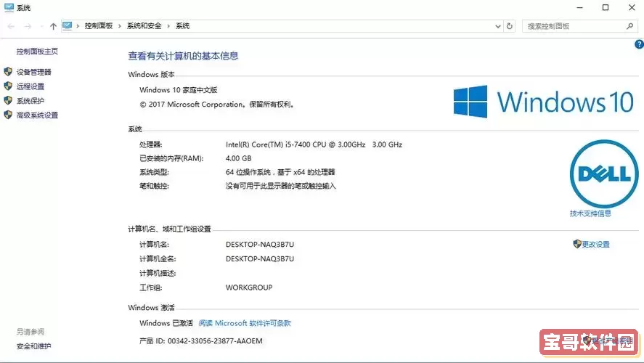This screenshot has width=644, height=363.
Task: Click the text Windows 10 家庭中文版
Action: [179, 90]
